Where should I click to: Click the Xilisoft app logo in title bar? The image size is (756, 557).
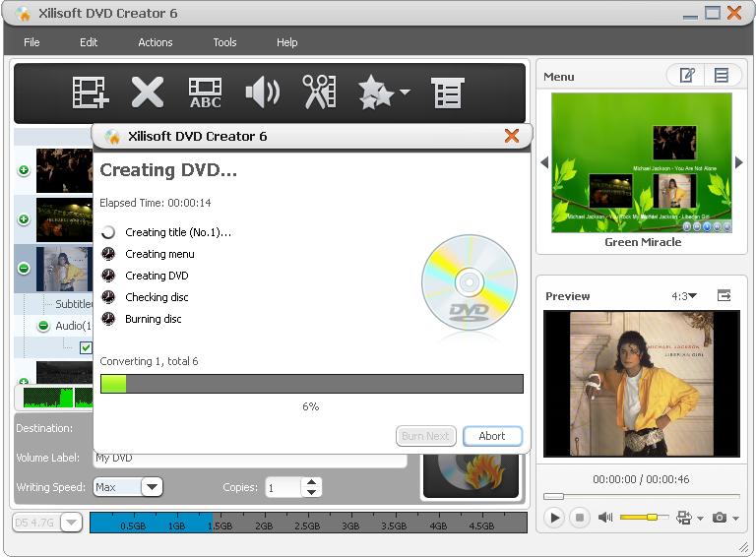(x=23, y=14)
